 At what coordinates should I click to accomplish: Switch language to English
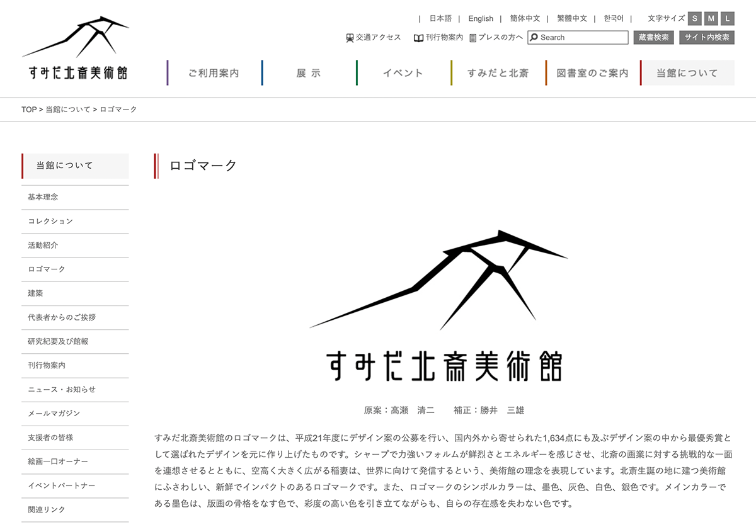(x=481, y=19)
